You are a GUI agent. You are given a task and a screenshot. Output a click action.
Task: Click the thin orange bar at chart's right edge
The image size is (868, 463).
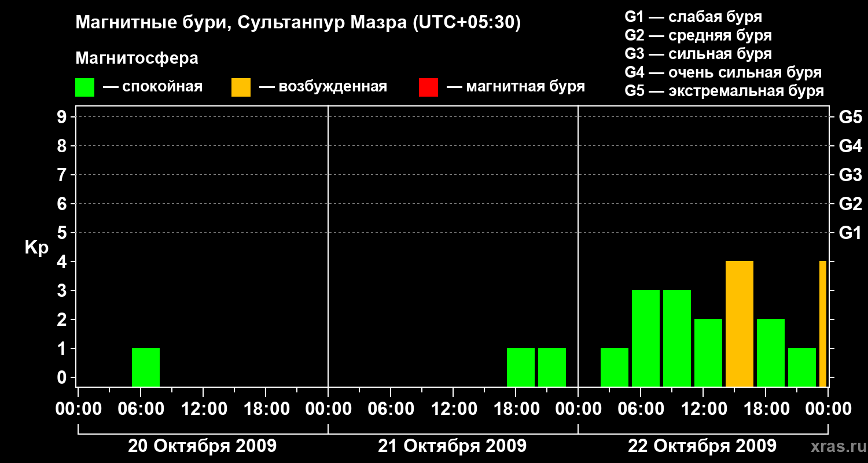tap(822, 324)
